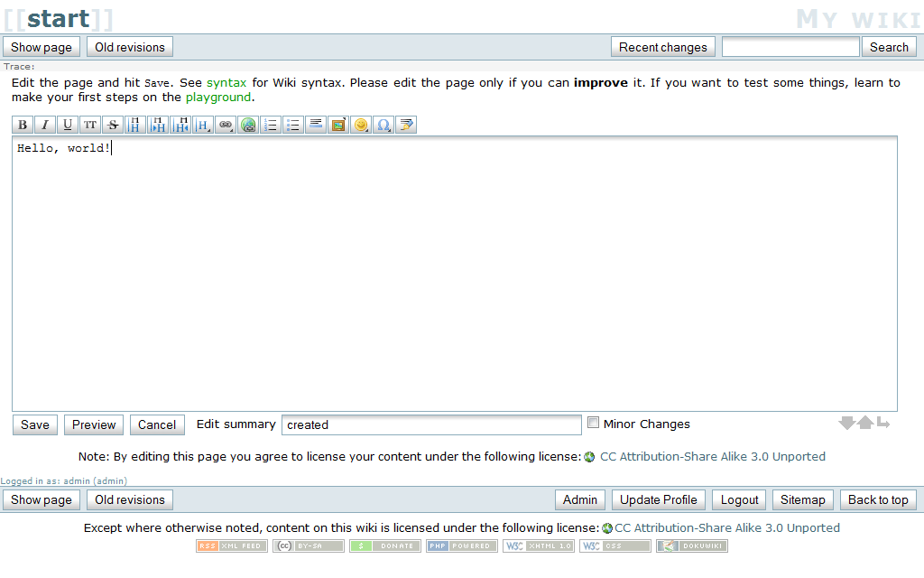Viewport: 924px width, 578px height.
Task: Insert signature with the pencil icon
Action: pos(406,125)
